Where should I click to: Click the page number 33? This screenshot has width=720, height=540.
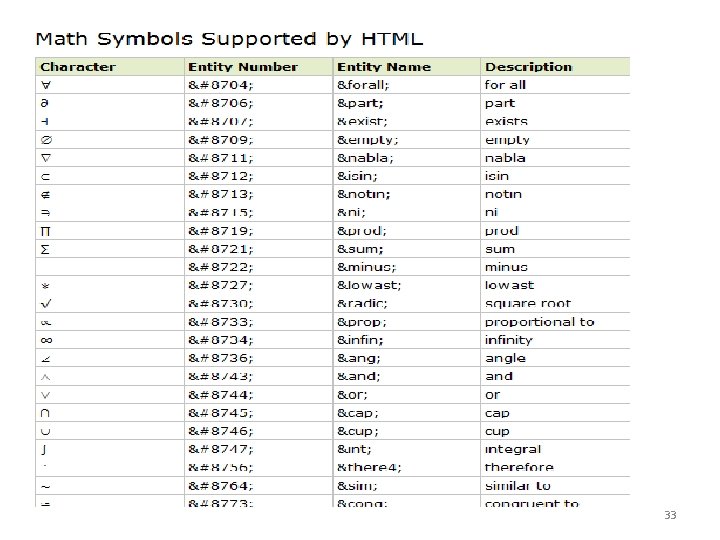coord(670,515)
